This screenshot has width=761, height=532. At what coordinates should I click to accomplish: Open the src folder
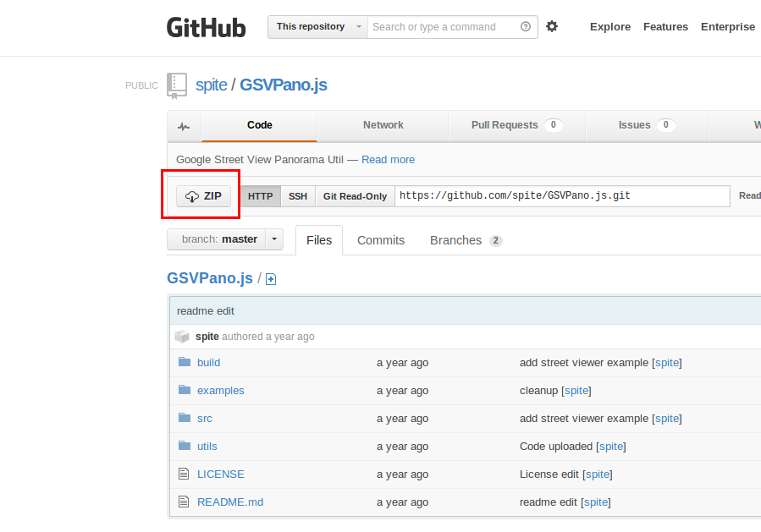tap(204, 419)
